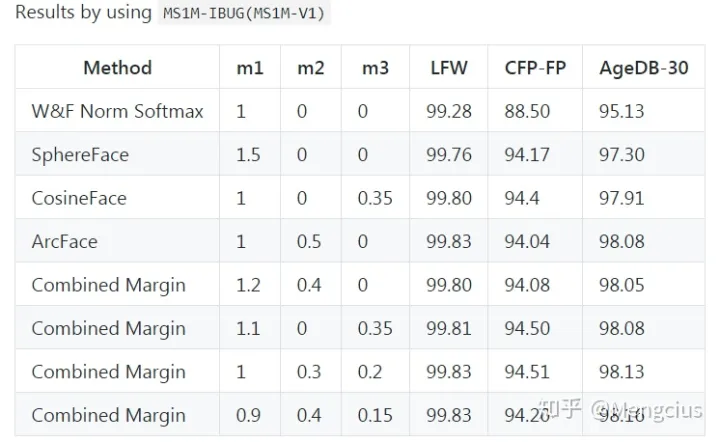This screenshot has height=442, width=720.
Task: Select the 98.13 AgeDB-30 value
Action: tap(622, 371)
